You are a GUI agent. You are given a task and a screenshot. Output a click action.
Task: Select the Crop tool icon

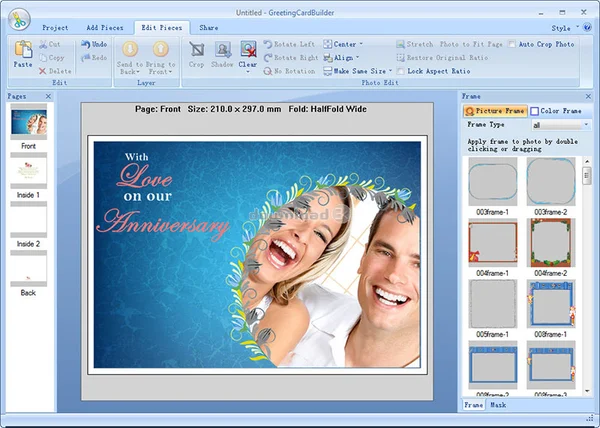[x=197, y=49]
